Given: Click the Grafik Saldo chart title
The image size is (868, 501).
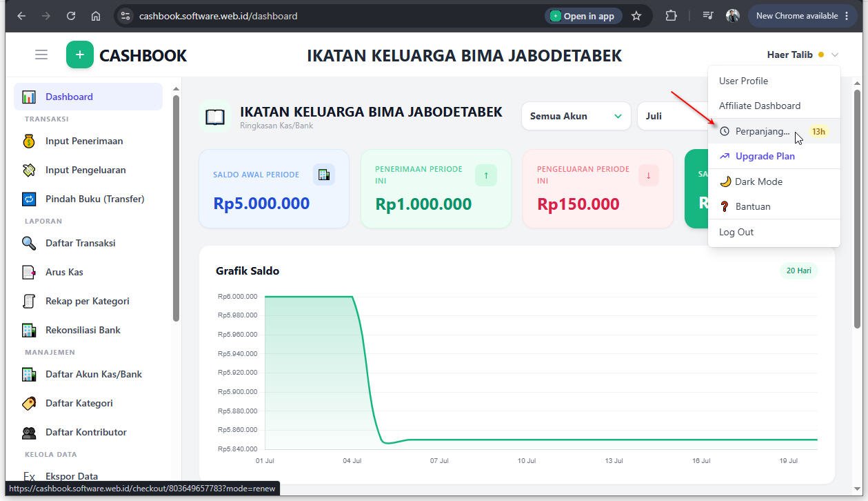Looking at the screenshot, I should 248,271.
